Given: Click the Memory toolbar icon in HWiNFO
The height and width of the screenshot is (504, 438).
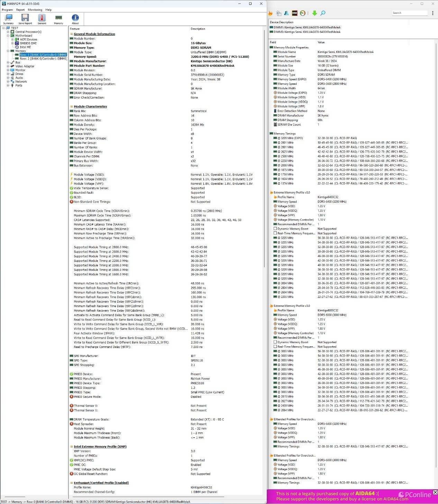Looking at the screenshot, I should (x=58, y=19).
